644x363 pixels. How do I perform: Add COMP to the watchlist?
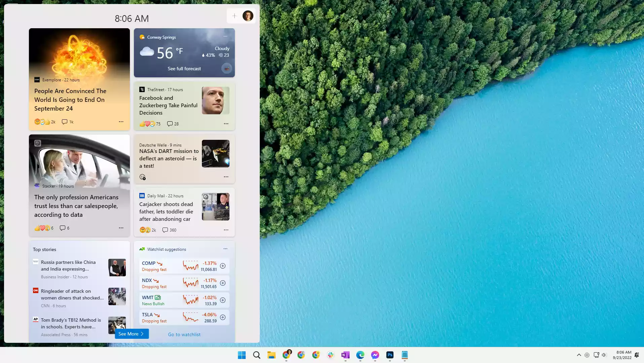click(x=223, y=266)
